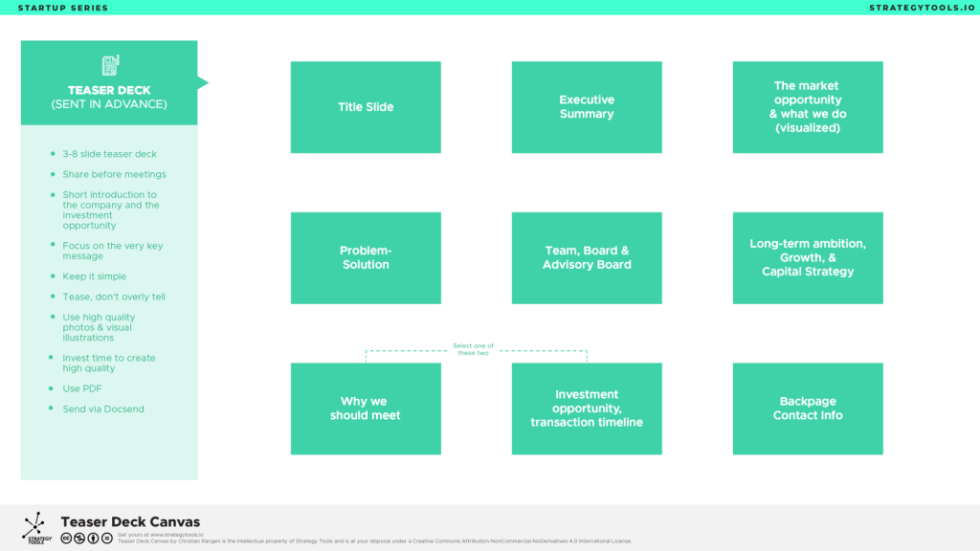This screenshot has height=551, width=980.
Task: Open the Team, Board & Advisory Board box
Action: pyautogui.click(x=587, y=257)
